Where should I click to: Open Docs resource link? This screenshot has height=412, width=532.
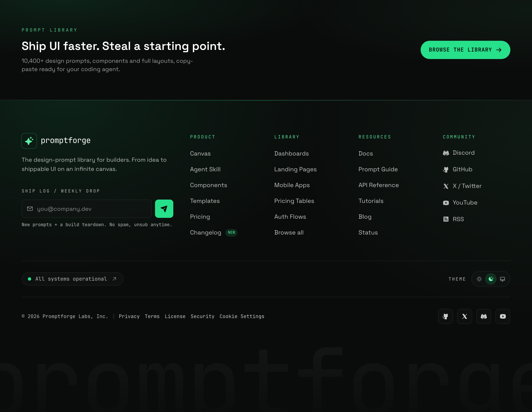366,153
